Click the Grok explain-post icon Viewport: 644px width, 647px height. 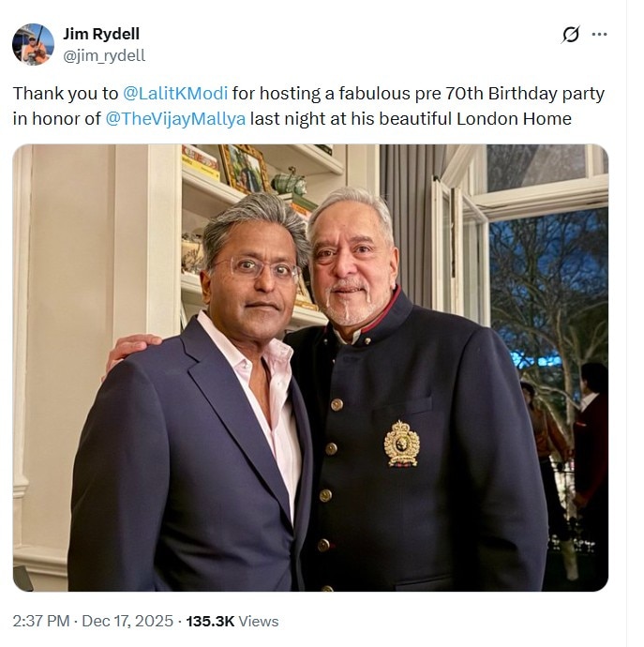(x=570, y=35)
